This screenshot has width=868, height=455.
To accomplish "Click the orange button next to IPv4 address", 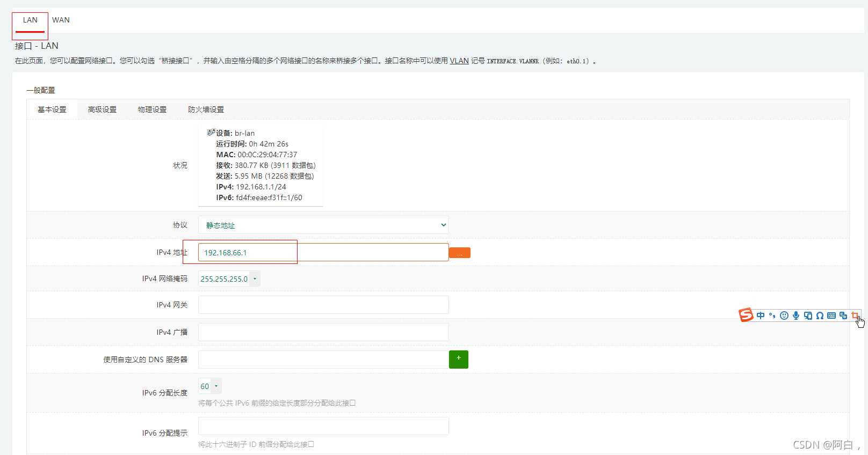I will pyautogui.click(x=460, y=253).
